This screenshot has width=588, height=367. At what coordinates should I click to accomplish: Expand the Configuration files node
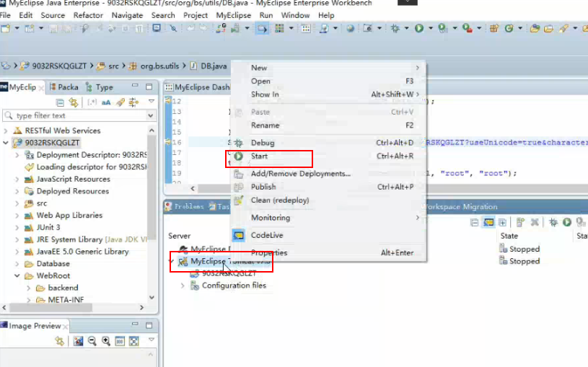tap(183, 286)
